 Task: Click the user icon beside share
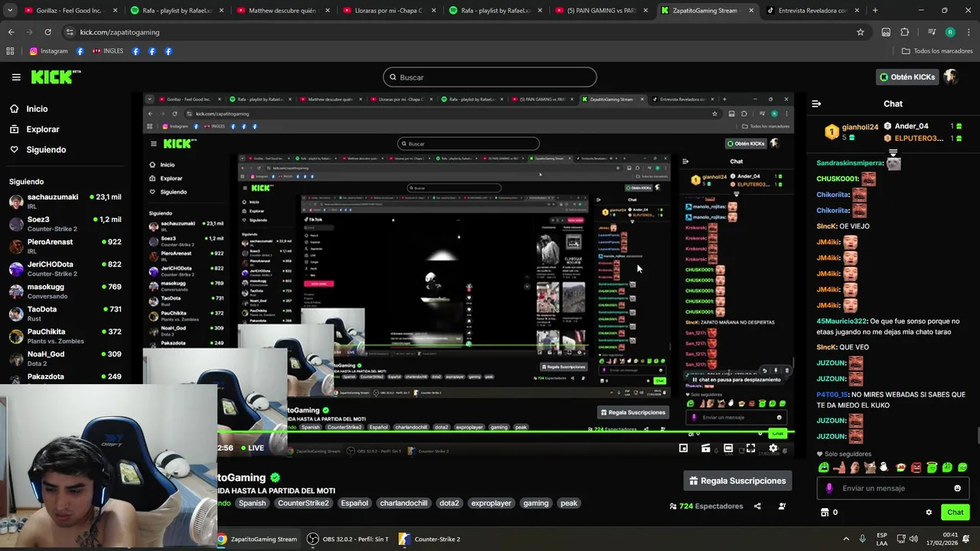point(782,506)
